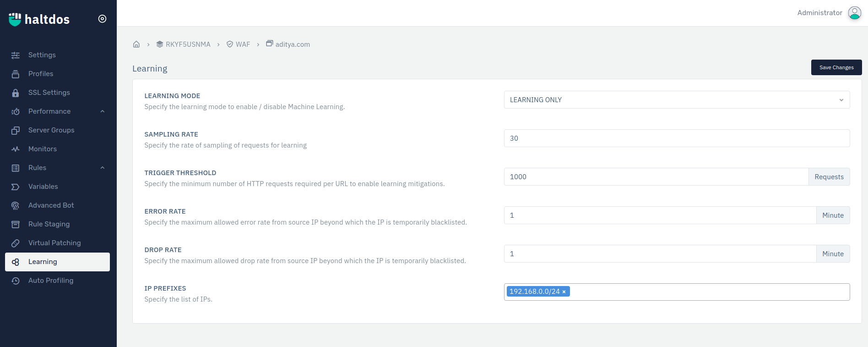This screenshot has width=868, height=347.
Task: Remove the 192.168.0.0/24 IP prefix tag
Action: point(564,292)
